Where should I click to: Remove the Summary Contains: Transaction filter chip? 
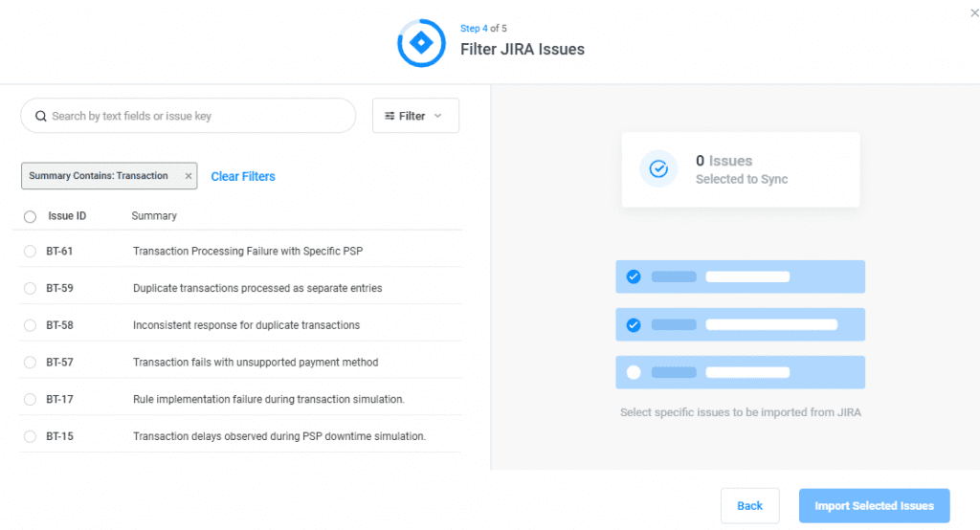(x=189, y=176)
